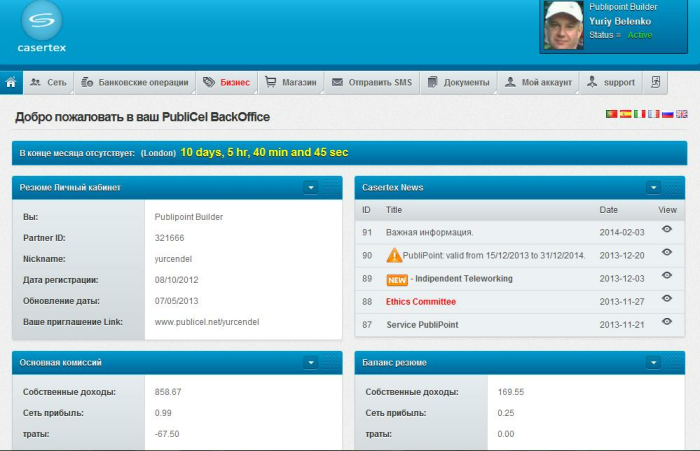700x451 pixels.
Task: Click the NEW badge in news 89
Action: tap(397, 280)
